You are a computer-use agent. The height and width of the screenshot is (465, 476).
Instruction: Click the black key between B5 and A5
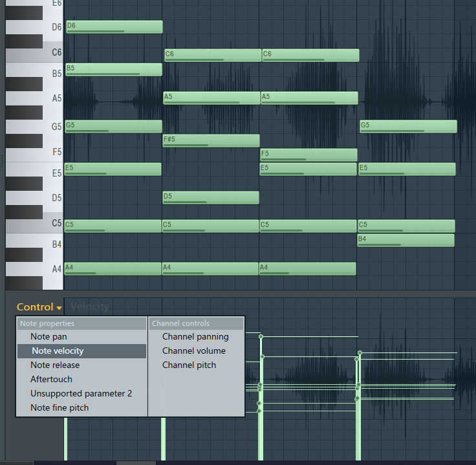(24, 84)
